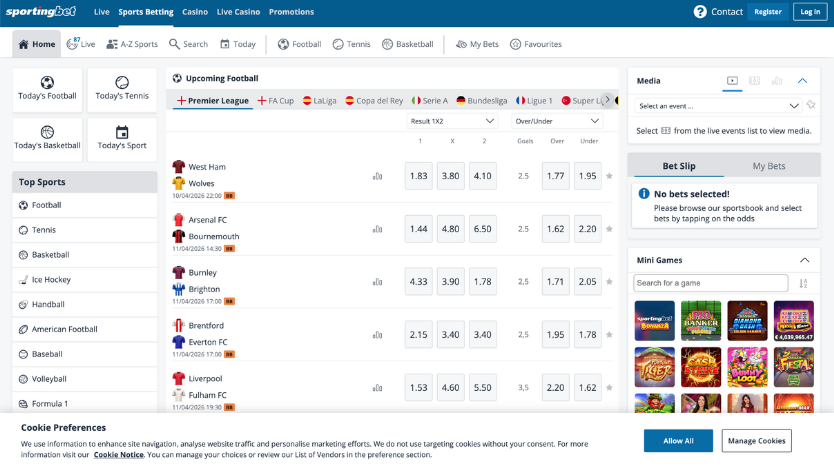Viewport: 834px width, 468px height.
Task: Switch the Media panel to video view
Action: pyautogui.click(x=732, y=81)
